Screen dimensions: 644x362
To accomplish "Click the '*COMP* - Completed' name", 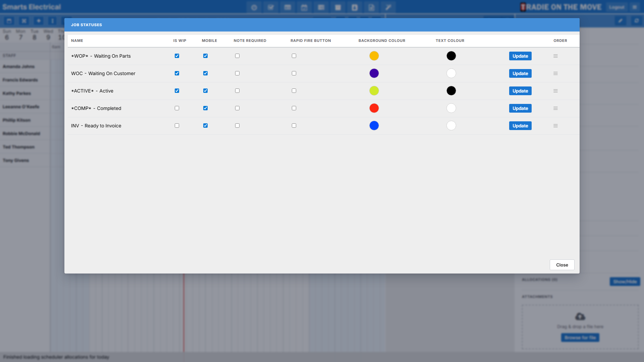I will [x=96, y=108].
